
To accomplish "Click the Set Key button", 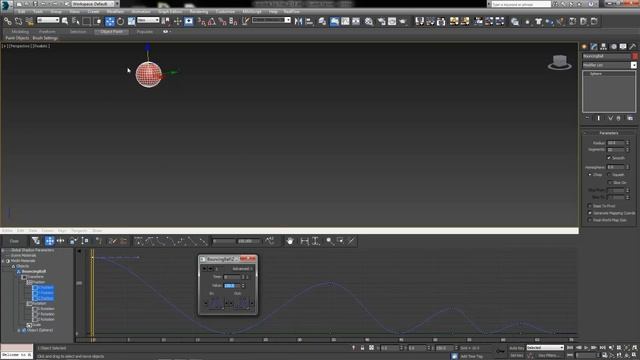I will pyautogui.click(x=516, y=356).
